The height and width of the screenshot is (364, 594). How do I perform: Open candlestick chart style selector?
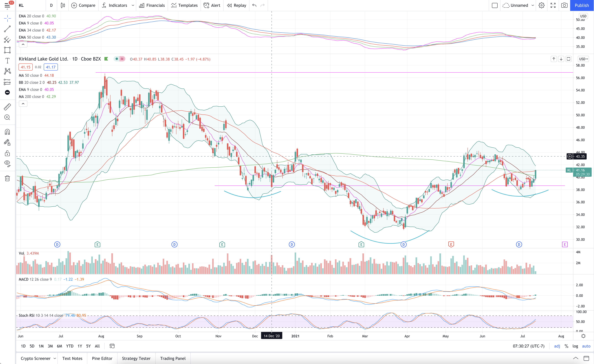coord(63,5)
